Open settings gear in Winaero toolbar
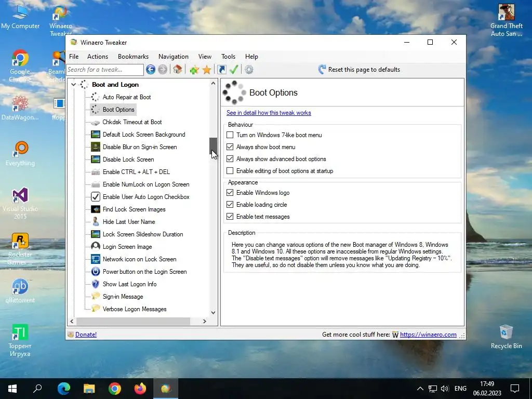The width and height of the screenshot is (532, 399). tap(249, 70)
